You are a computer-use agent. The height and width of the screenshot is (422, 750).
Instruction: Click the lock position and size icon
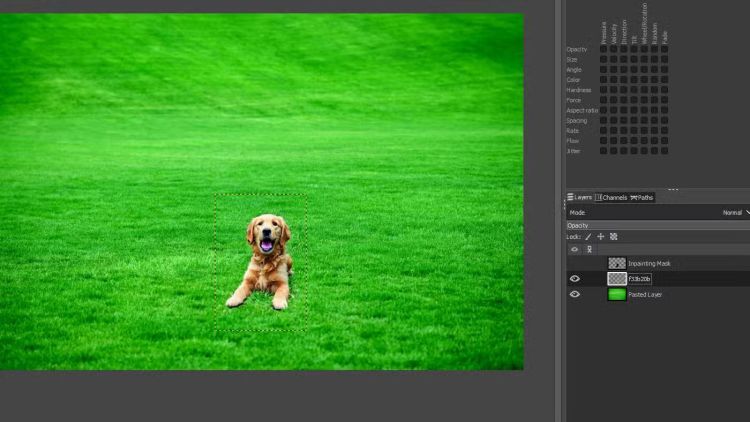click(x=601, y=237)
